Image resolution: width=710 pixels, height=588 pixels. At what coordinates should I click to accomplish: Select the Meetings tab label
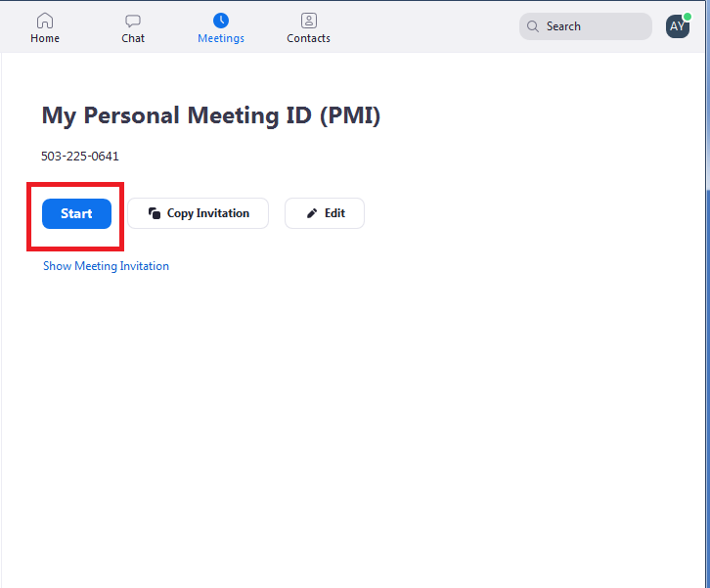tap(221, 39)
